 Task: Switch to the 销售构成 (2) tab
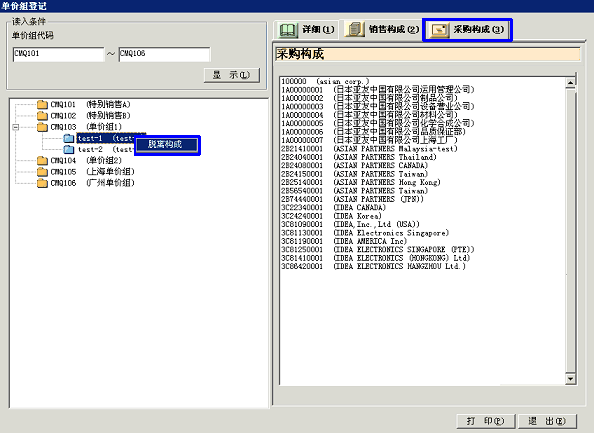click(381, 29)
